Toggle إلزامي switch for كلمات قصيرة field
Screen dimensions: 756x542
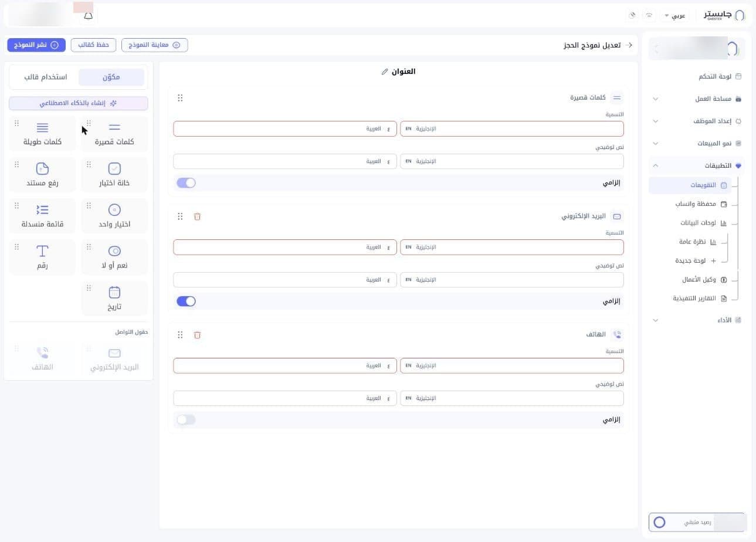[x=186, y=183]
